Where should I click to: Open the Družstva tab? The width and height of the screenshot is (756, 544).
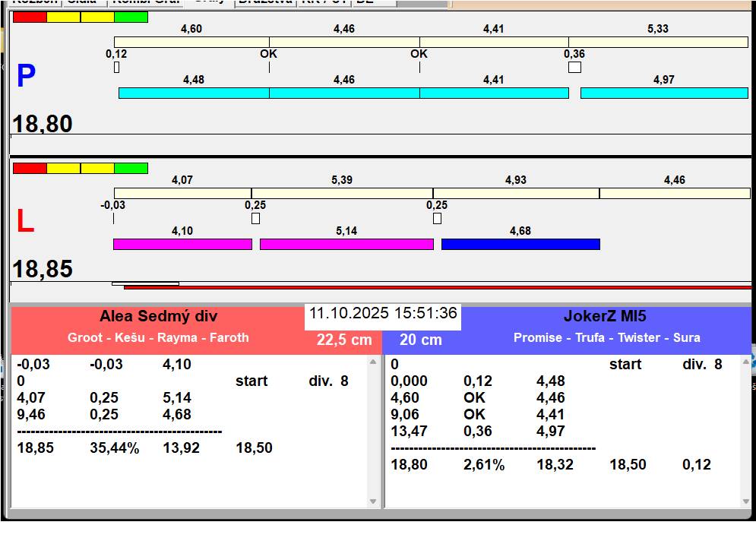265,2
